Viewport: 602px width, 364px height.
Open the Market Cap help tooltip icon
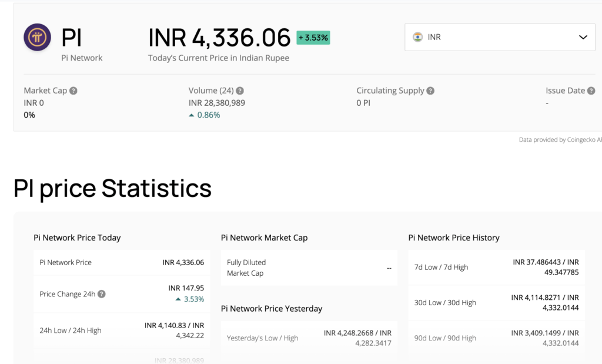(x=73, y=91)
